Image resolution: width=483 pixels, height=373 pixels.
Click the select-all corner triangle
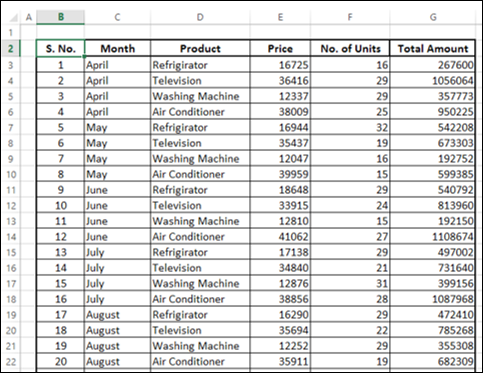(x=13, y=17)
